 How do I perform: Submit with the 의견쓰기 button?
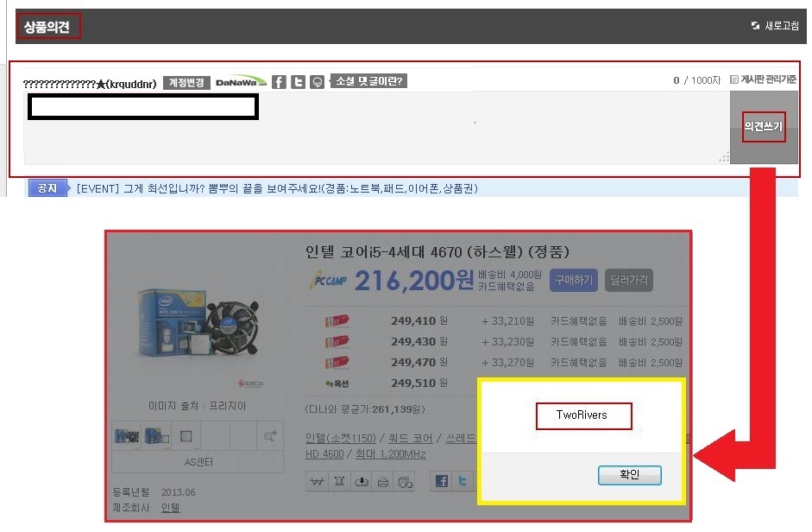click(x=764, y=127)
